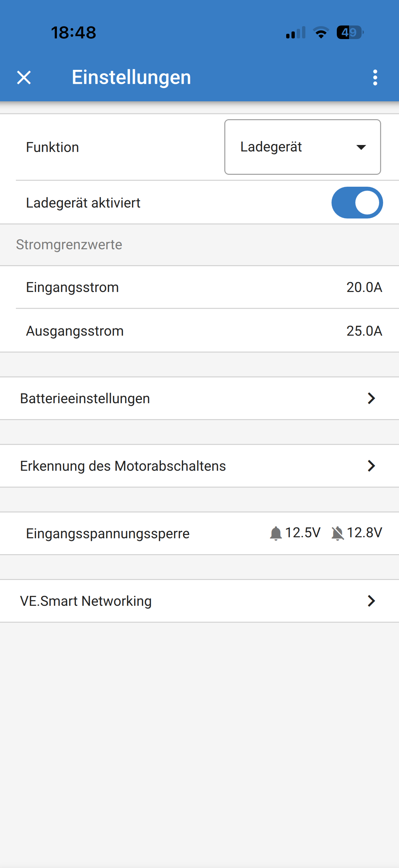The height and width of the screenshot is (868, 399).
Task: Tap the chevron next to VE.Smart Networking
Action: click(371, 601)
